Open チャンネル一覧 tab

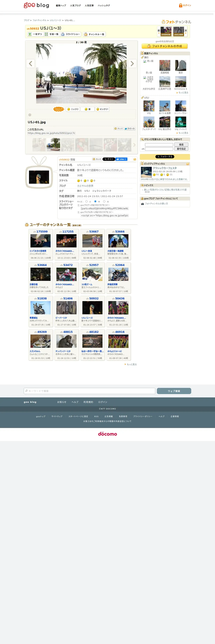(94, 34)
